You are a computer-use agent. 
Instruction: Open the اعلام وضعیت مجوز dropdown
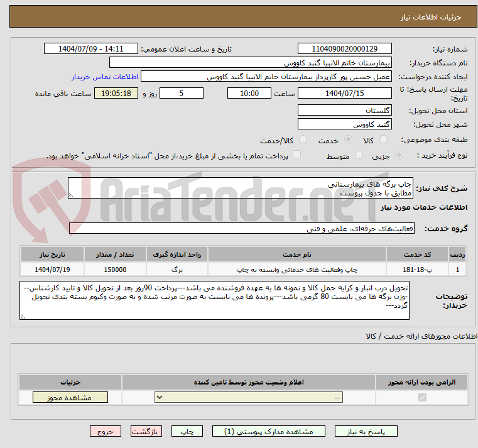[x=249, y=397]
